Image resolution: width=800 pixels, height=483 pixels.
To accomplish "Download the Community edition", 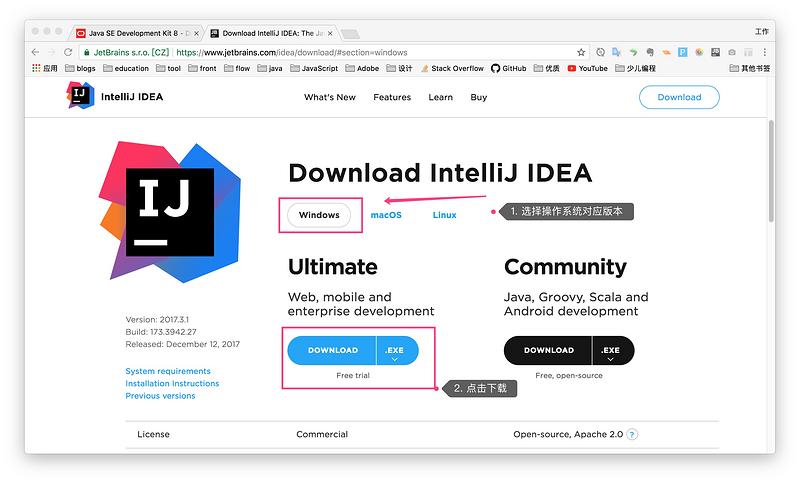I will point(548,350).
